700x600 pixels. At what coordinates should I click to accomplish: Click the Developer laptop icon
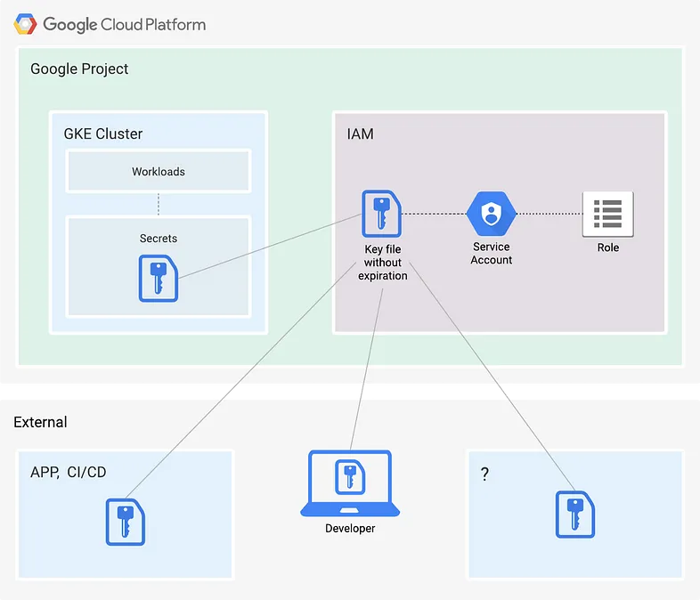coord(350,483)
